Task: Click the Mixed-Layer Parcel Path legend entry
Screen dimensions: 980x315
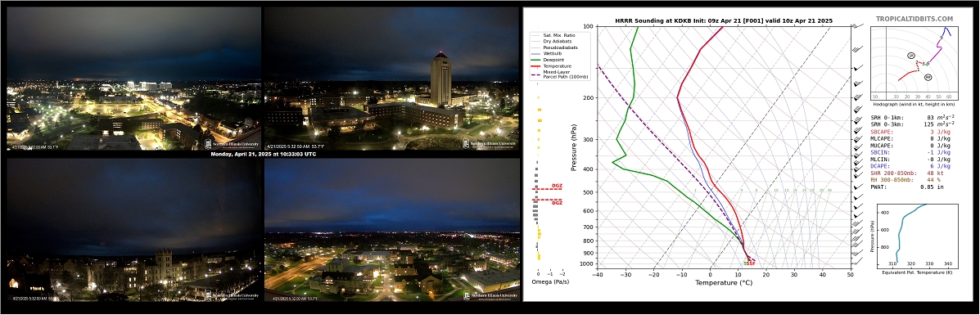Action: pos(557,74)
